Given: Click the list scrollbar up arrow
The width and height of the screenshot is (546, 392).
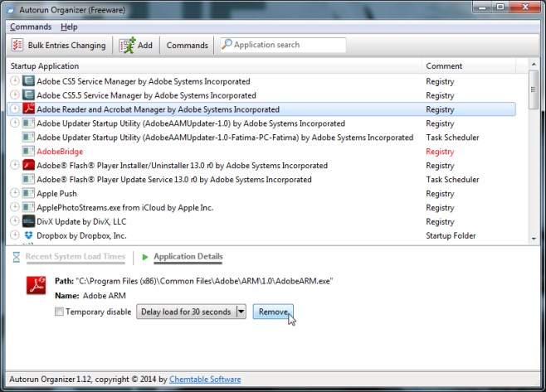Looking at the screenshot, I should click(x=534, y=64).
